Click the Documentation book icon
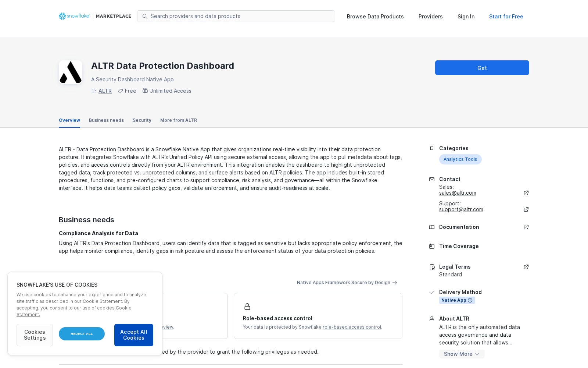The width and height of the screenshot is (588, 368). click(x=432, y=227)
